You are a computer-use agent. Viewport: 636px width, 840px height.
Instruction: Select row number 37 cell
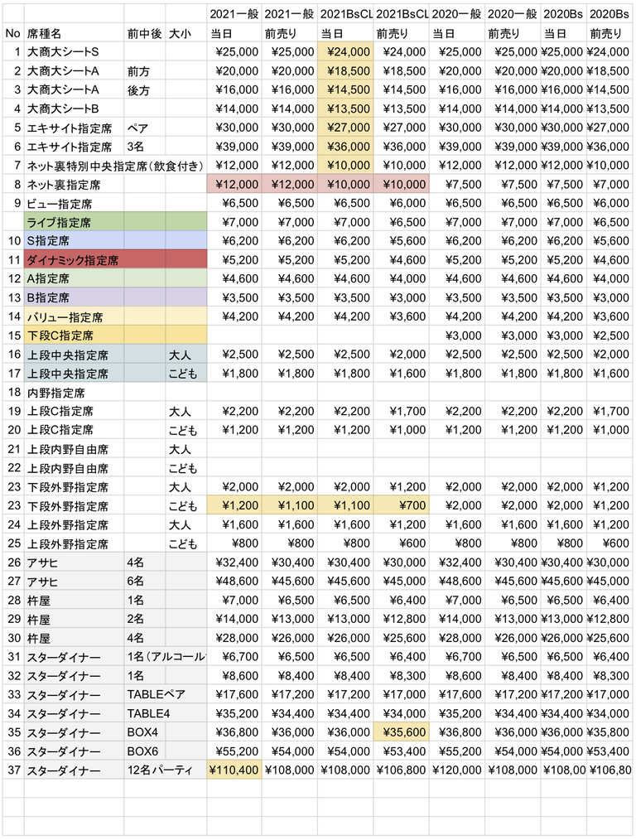(x=13, y=770)
